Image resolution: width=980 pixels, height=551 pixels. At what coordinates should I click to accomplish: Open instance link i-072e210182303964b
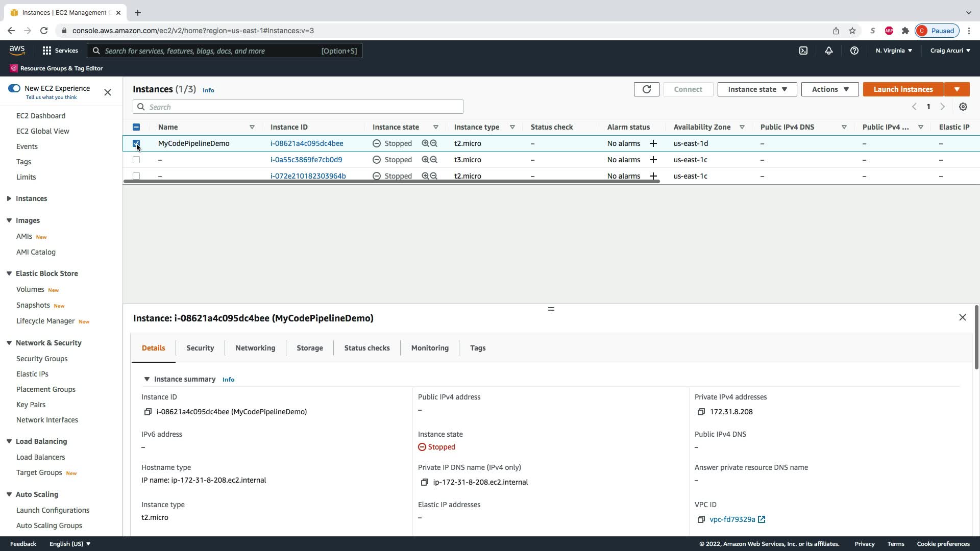[x=308, y=176]
